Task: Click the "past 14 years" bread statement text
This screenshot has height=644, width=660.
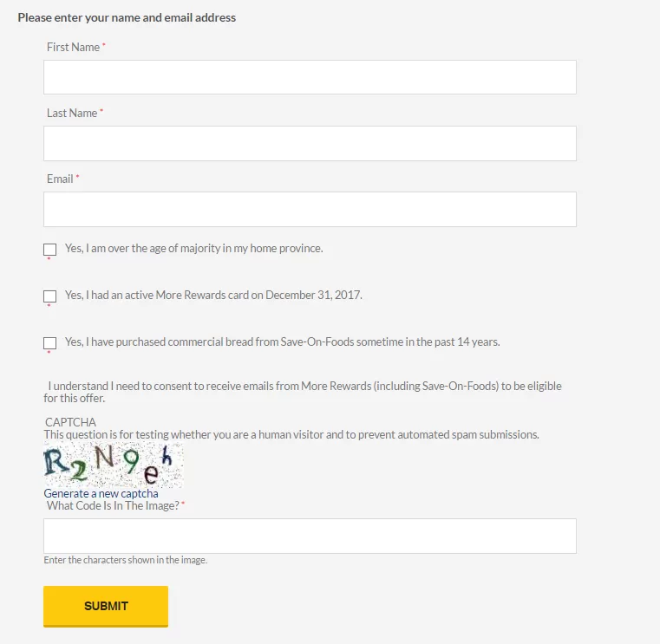Action: [283, 342]
